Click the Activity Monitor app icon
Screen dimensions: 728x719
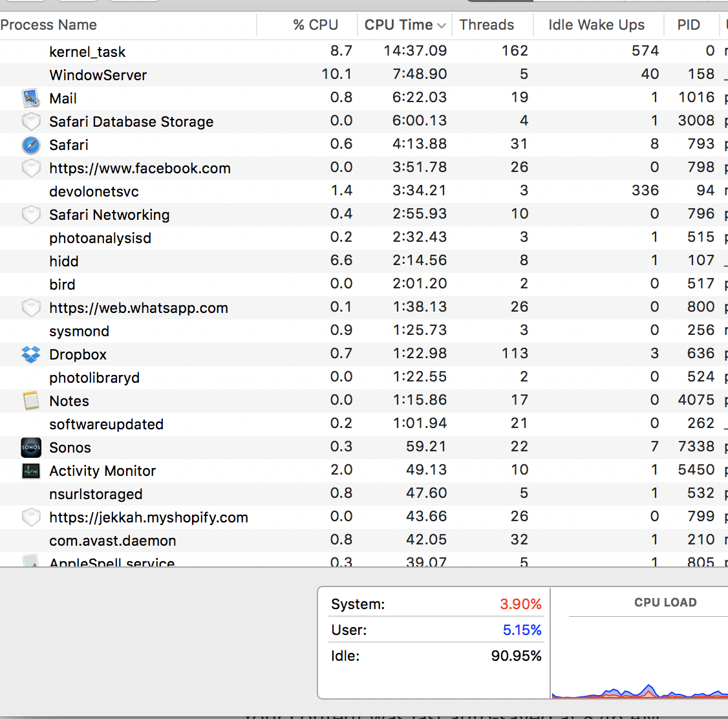click(x=30, y=471)
